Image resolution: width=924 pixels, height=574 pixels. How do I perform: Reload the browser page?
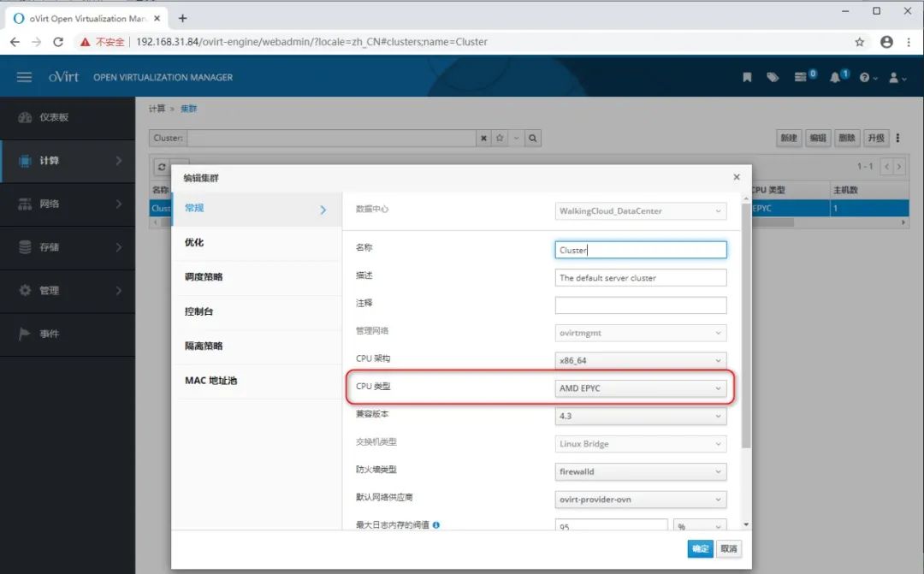(x=58, y=42)
